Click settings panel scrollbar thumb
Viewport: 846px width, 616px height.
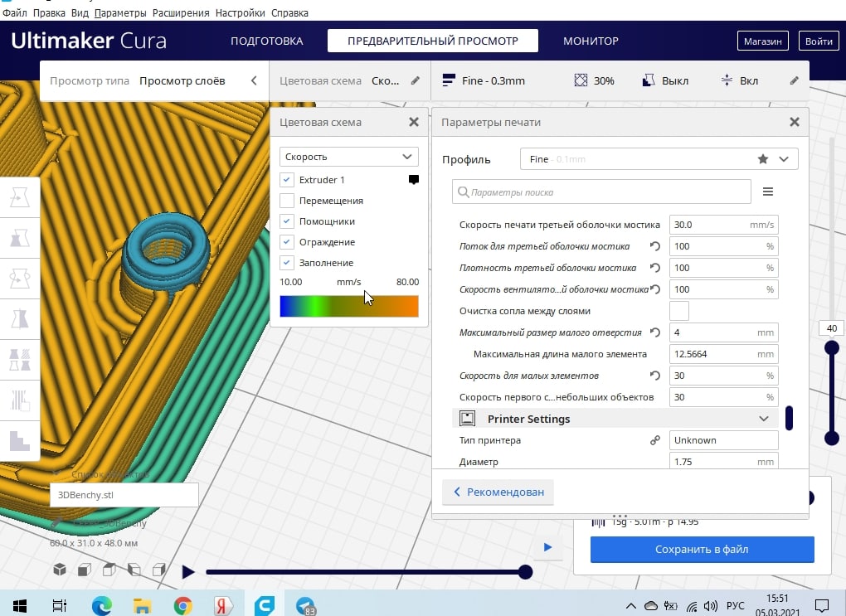[789, 418]
